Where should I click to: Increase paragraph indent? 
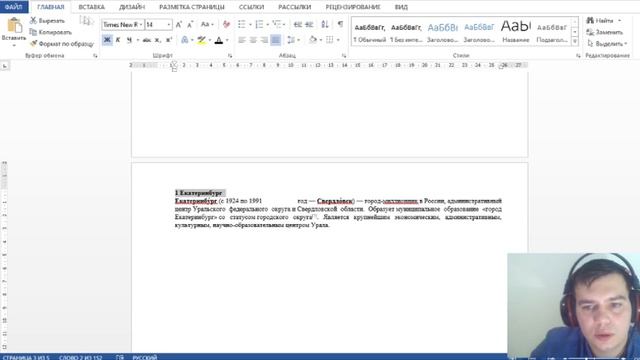click(x=309, y=25)
